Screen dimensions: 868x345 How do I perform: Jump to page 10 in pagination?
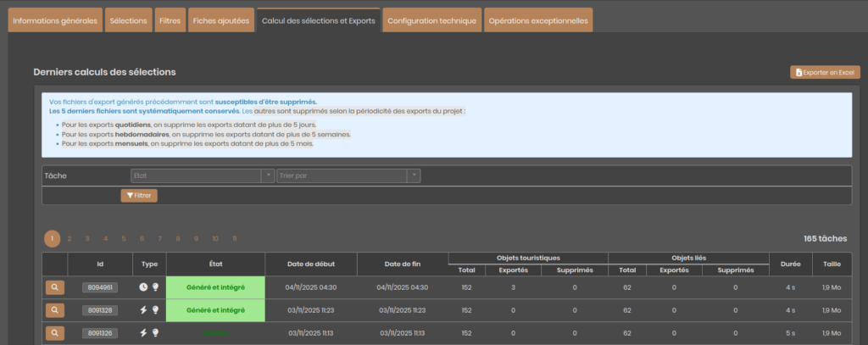[x=215, y=239]
